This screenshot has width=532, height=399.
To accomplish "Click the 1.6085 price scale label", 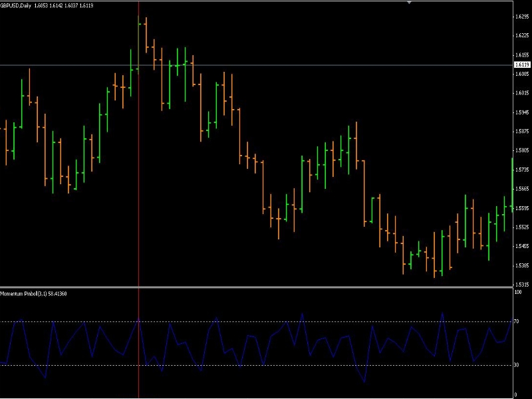I will click(522, 74).
